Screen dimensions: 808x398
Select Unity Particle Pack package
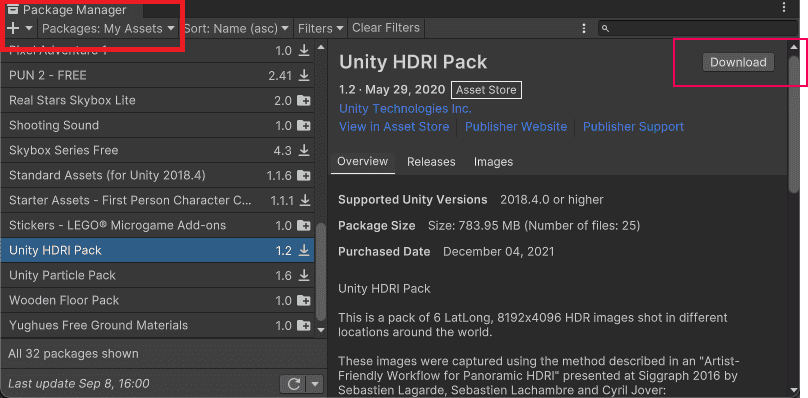click(x=158, y=275)
